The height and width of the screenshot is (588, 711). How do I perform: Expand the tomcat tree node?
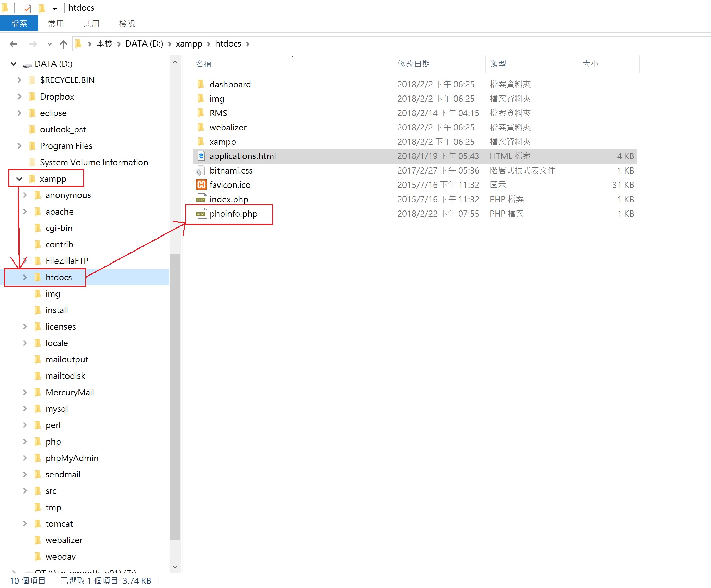coord(25,524)
